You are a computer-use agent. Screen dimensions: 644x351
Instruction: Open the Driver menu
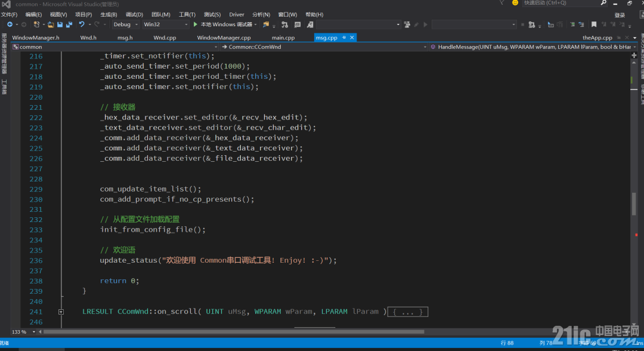pos(237,14)
